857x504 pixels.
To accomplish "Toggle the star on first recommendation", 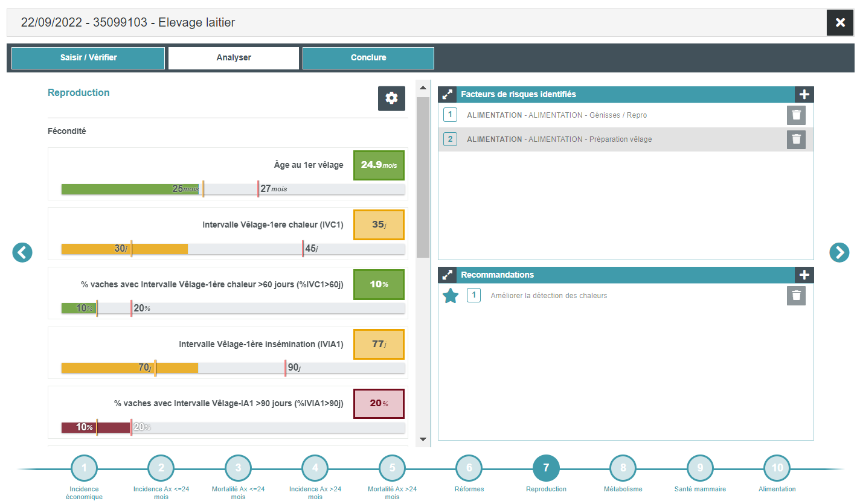I will [451, 296].
